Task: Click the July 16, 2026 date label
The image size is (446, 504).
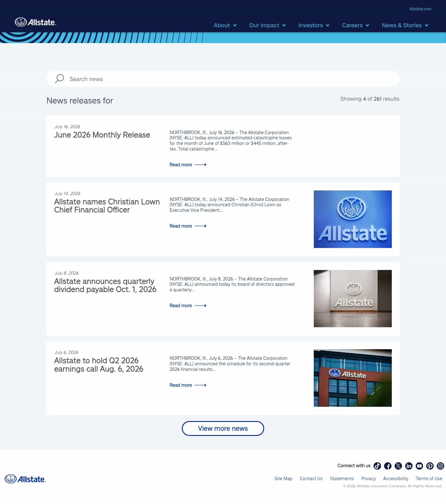Action: (67, 127)
